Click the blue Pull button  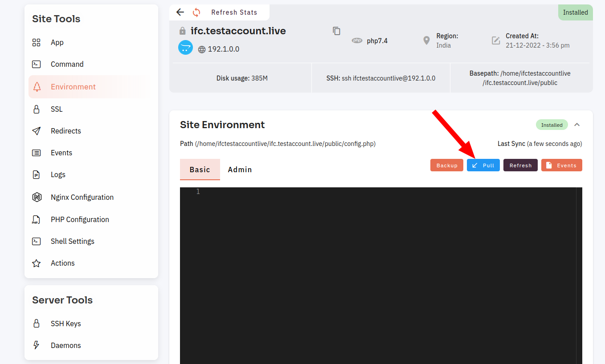pyautogui.click(x=483, y=165)
